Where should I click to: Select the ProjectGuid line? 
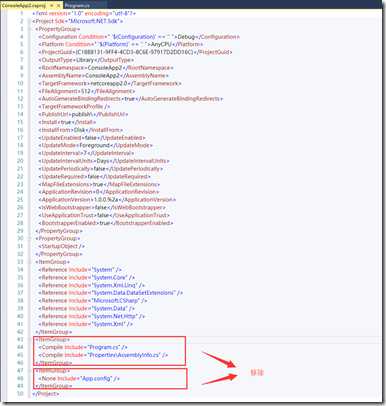pos(135,52)
